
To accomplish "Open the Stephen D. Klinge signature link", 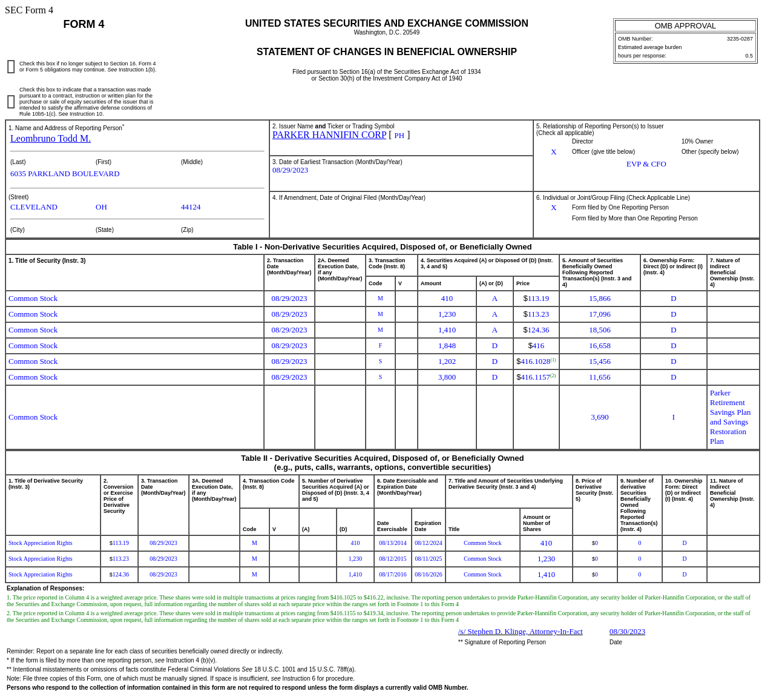I will (x=520, y=632).
